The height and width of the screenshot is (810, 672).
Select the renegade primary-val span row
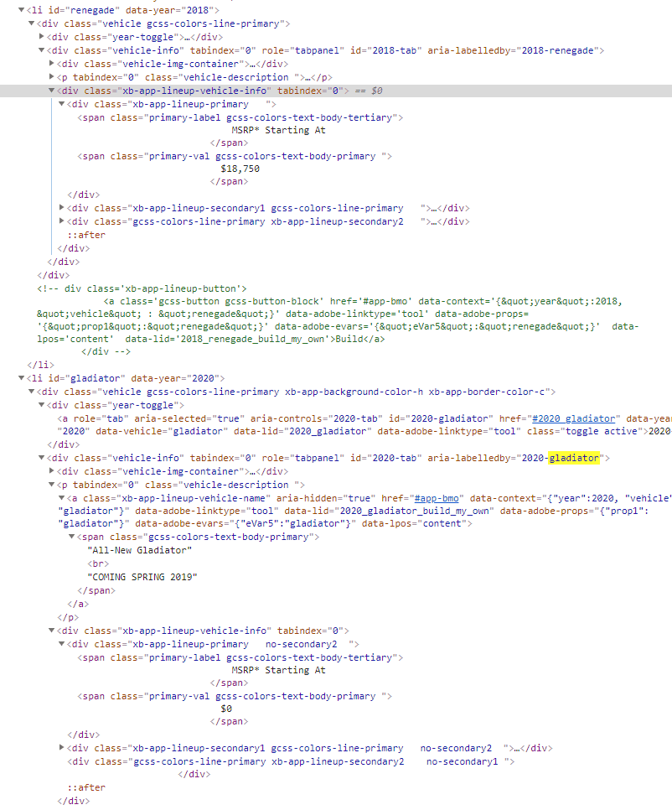(x=235, y=156)
